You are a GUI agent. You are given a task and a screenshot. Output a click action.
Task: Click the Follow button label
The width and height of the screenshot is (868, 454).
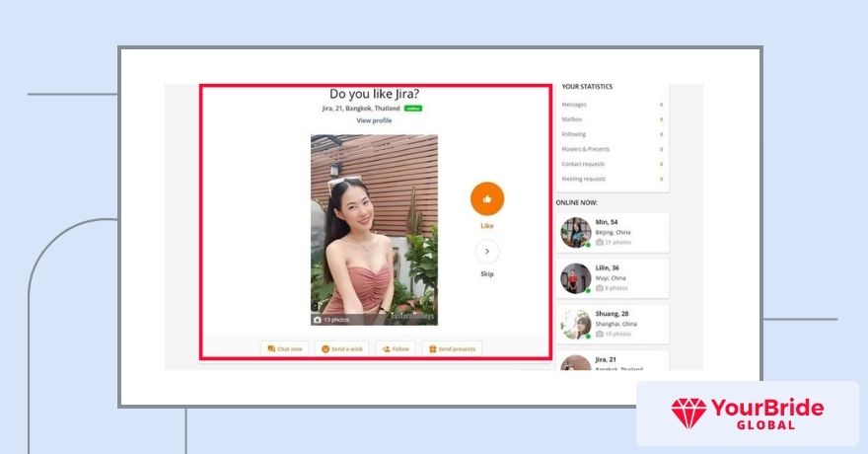(400, 349)
